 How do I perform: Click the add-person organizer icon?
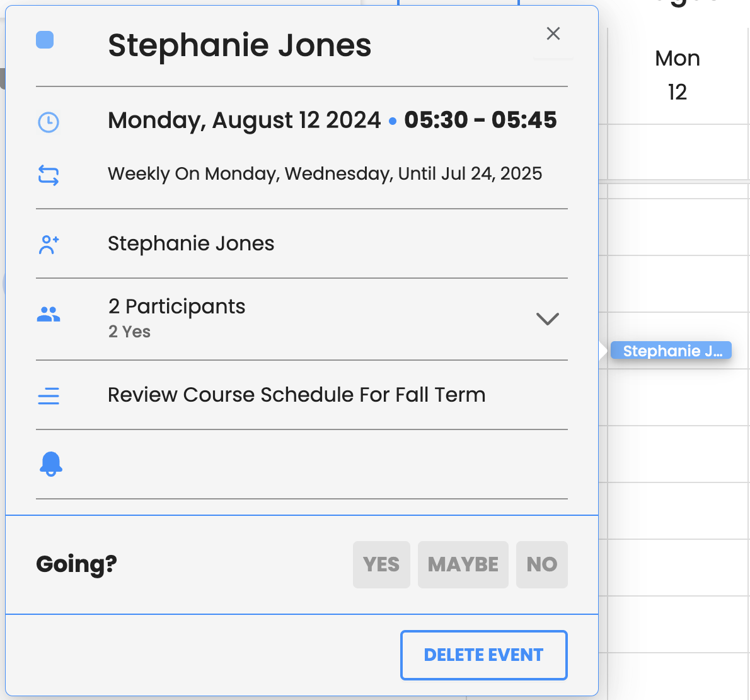coord(49,245)
